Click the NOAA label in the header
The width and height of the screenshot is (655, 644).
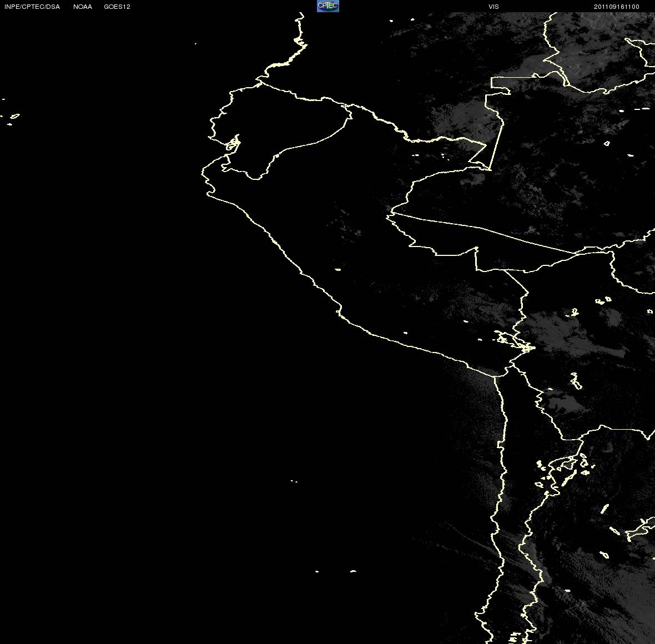coord(83,7)
